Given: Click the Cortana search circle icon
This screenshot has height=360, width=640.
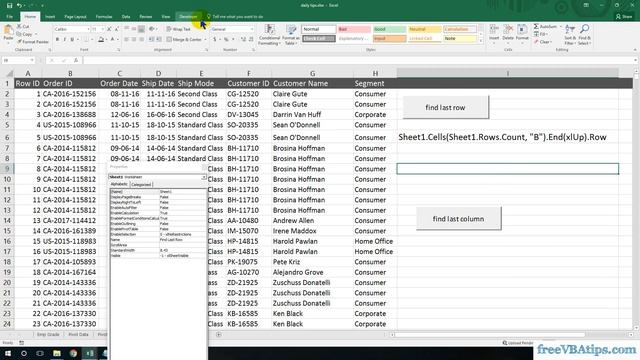Looking at the screenshot, I should pos(24,353).
